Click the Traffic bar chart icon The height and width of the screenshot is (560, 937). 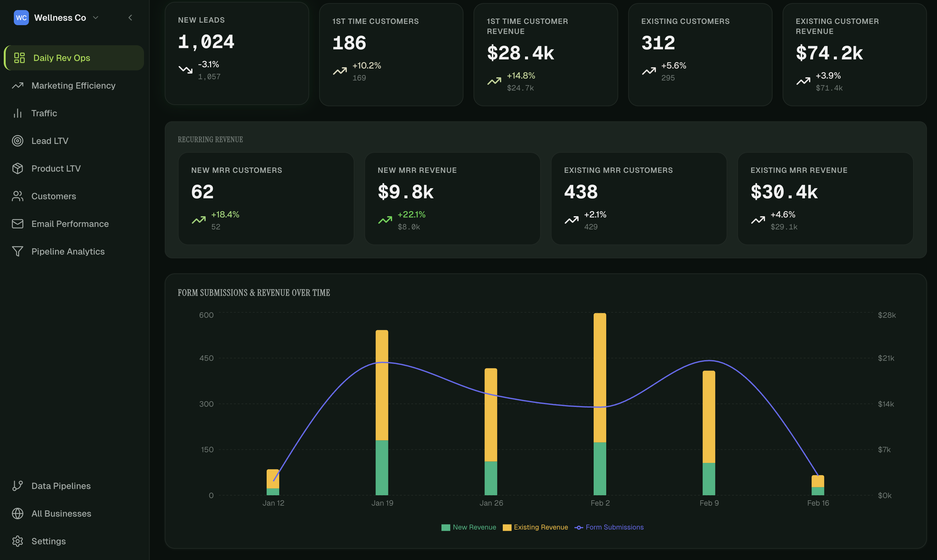pyautogui.click(x=17, y=113)
